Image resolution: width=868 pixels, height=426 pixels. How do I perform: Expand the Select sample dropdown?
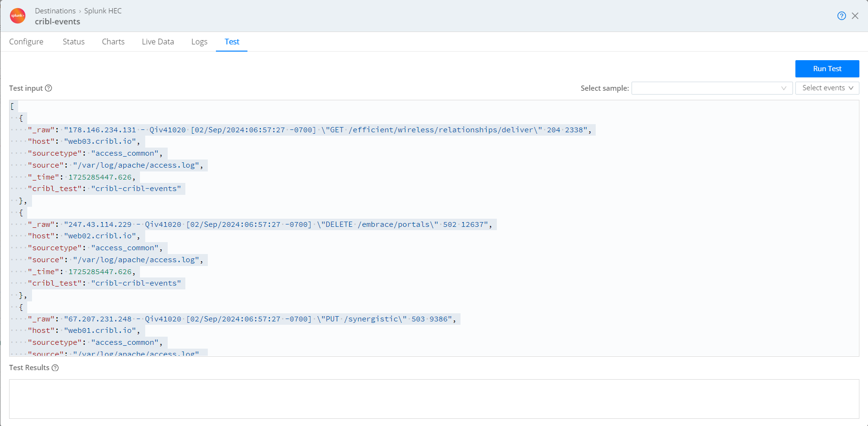pyautogui.click(x=707, y=88)
